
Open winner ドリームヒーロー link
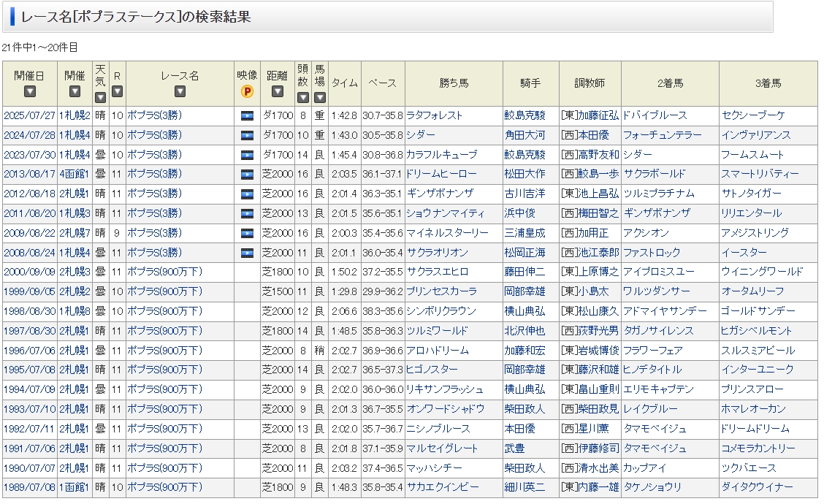click(x=441, y=174)
